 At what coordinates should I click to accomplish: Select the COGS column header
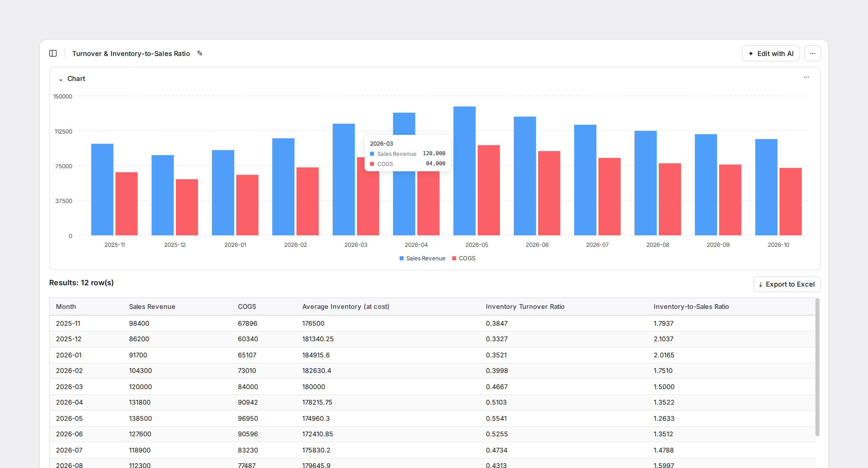point(247,306)
